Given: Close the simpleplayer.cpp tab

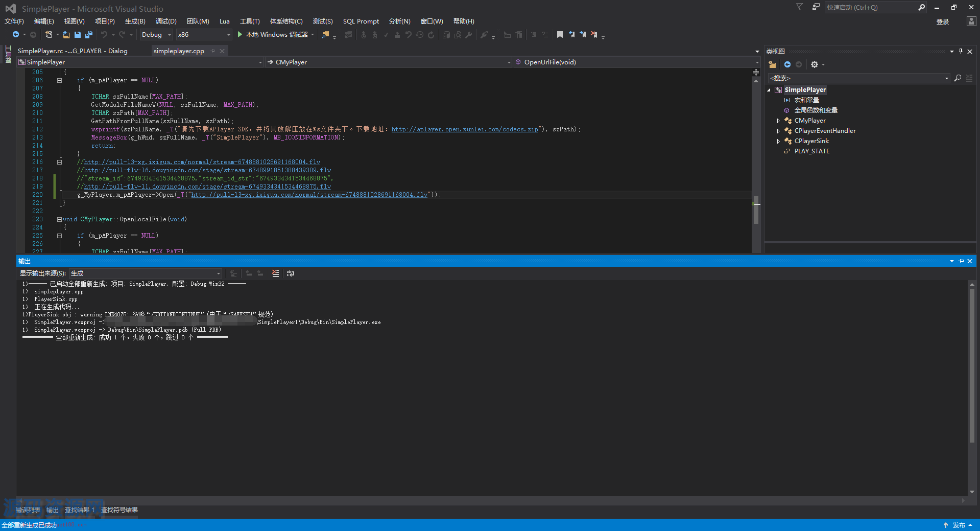Looking at the screenshot, I should tap(222, 51).
